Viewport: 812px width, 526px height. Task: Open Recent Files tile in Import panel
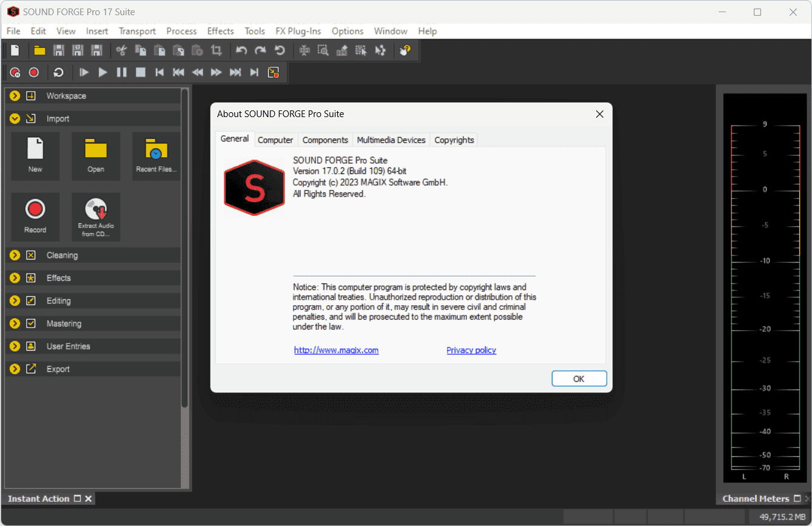pyautogui.click(x=156, y=156)
